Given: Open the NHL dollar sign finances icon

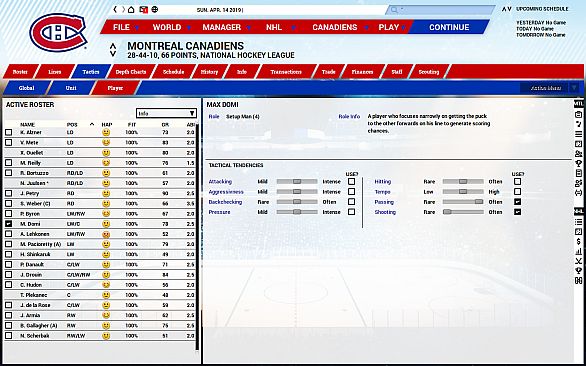Looking at the screenshot, I should click(x=579, y=242).
